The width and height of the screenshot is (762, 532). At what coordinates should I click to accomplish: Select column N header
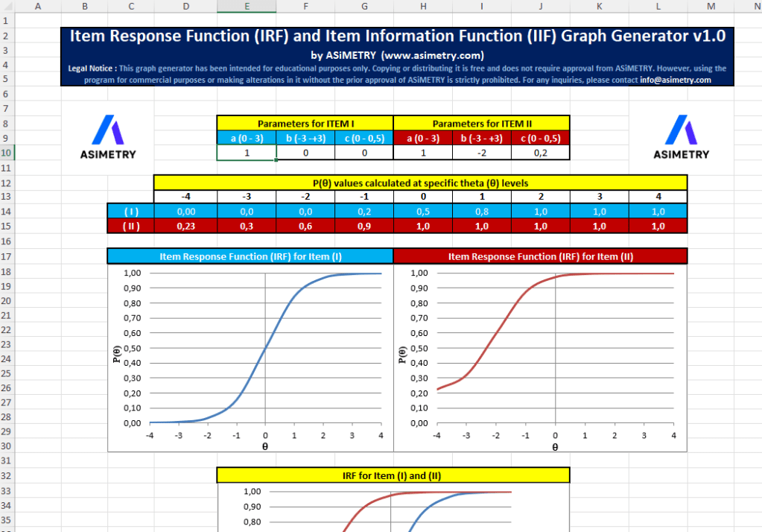click(756, 6)
